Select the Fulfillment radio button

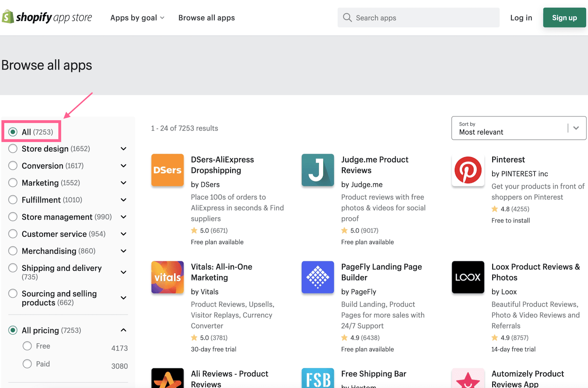[x=13, y=200]
